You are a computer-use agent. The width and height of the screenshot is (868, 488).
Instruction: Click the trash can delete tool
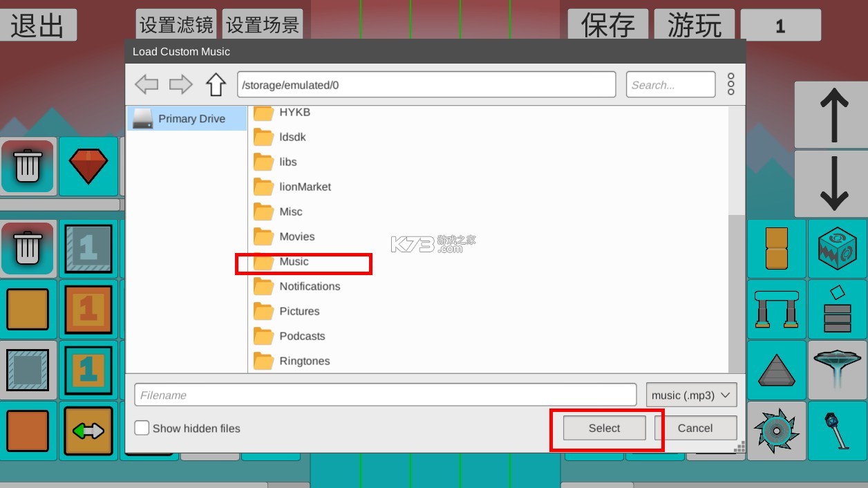[x=28, y=166]
